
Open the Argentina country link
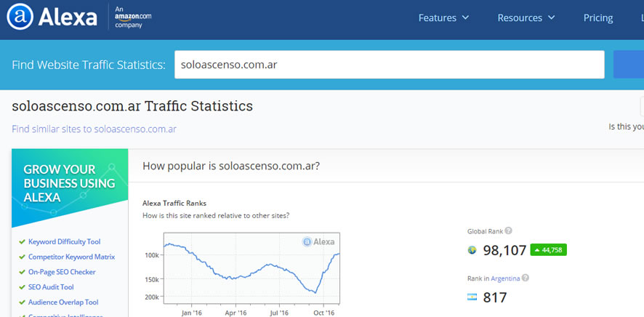point(505,278)
